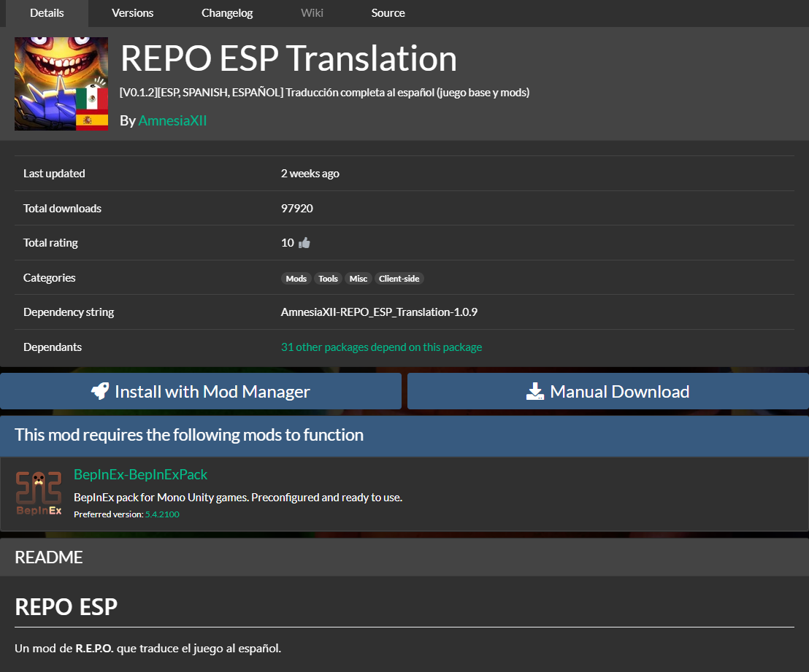Click Install with Mod Manager button

[201, 391]
